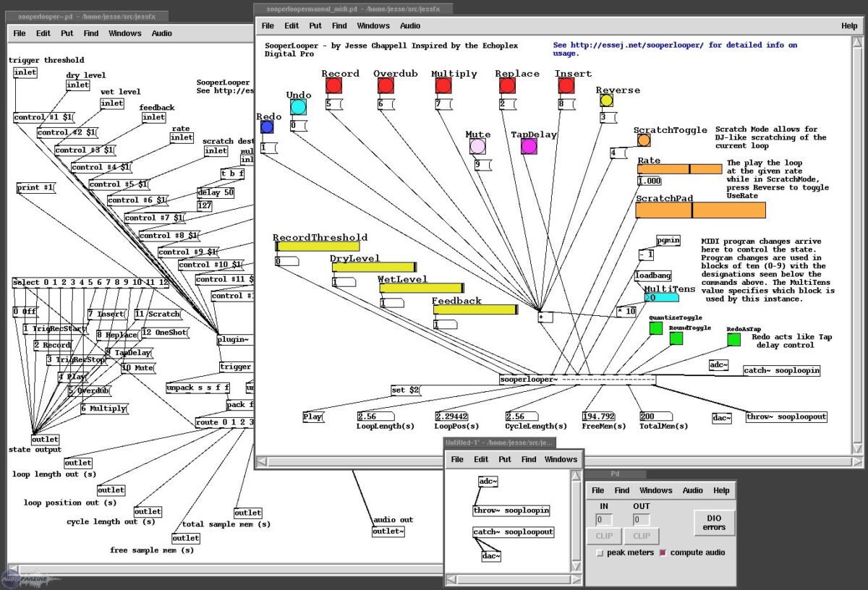Toggle the green RoundToggle box

pyautogui.click(x=676, y=338)
